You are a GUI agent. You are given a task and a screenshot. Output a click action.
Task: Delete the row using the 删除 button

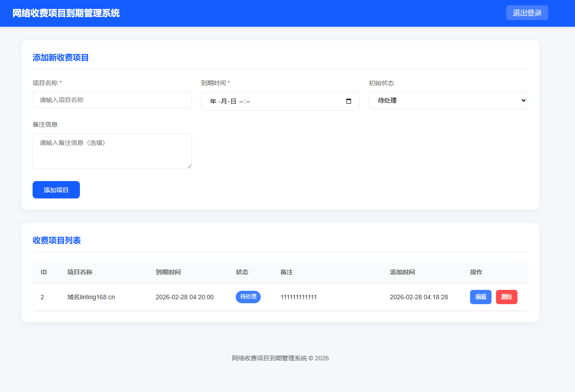(506, 297)
